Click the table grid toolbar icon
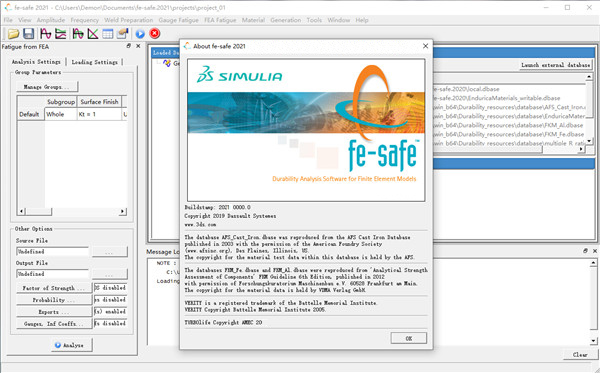The width and height of the screenshot is (600, 373). point(108,34)
